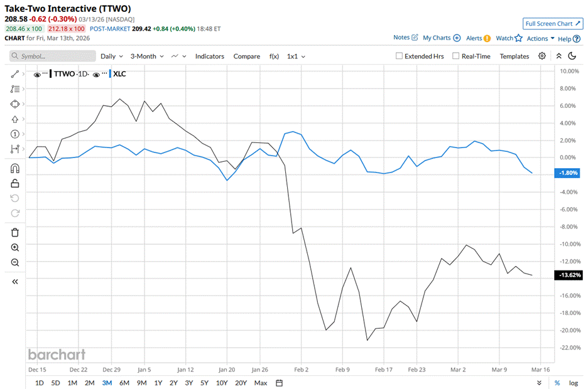Open the Indicators menu
The width and height of the screenshot is (588, 389).
[x=209, y=56]
